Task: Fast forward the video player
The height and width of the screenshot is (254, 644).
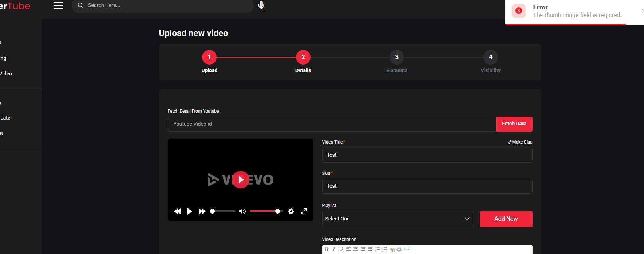Action: (x=202, y=211)
